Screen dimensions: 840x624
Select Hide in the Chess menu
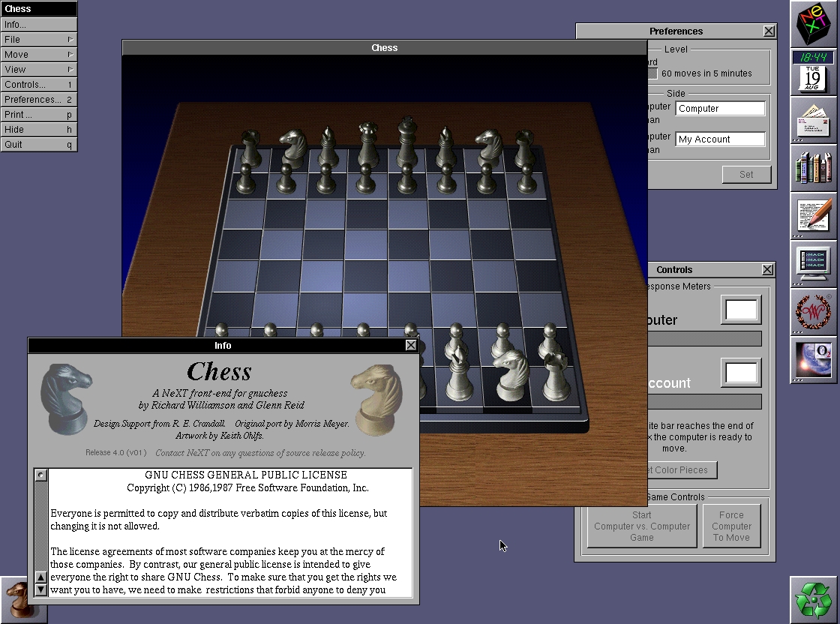pos(38,130)
